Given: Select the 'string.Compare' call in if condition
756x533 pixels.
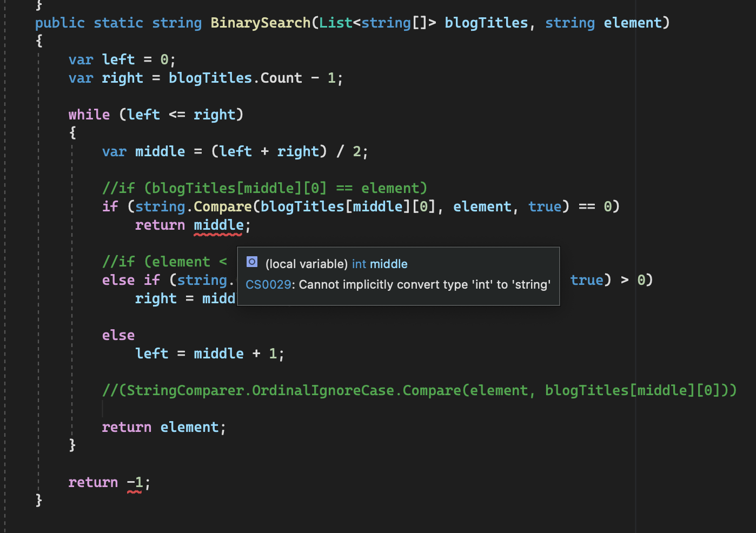Looking at the screenshot, I should [x=194, y=206].
